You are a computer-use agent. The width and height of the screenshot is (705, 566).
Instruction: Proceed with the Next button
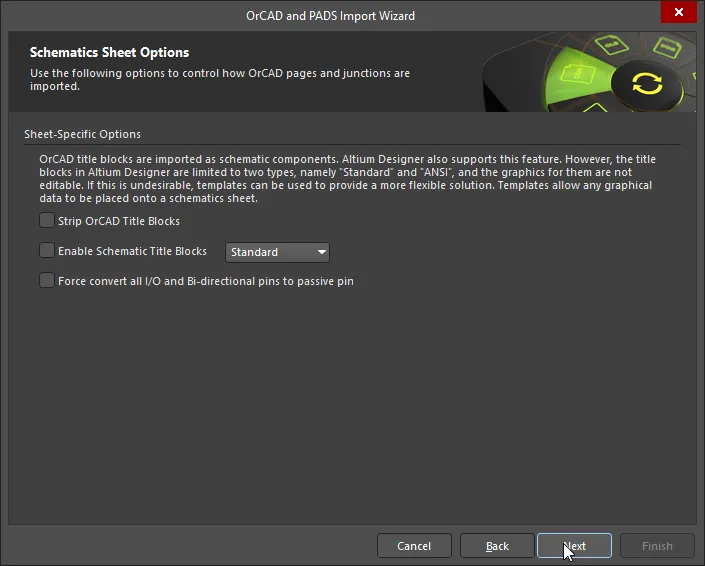[575, 546]
